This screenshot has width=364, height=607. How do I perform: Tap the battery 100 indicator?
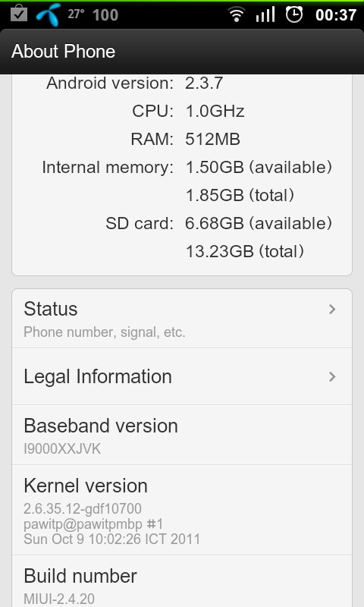coord(105,14)
